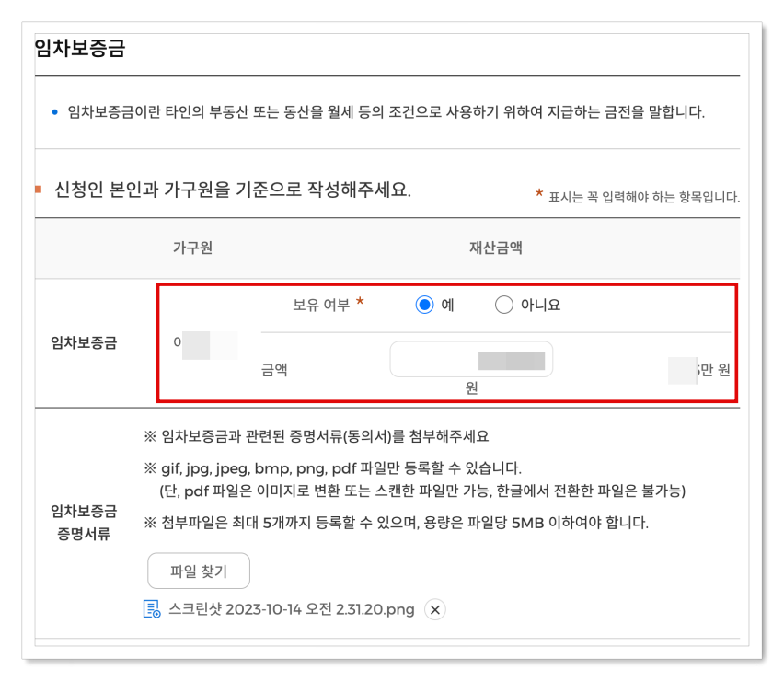Click the 파일 찾기 button
The height and width of the screenshot is (681, 784).
199,571
